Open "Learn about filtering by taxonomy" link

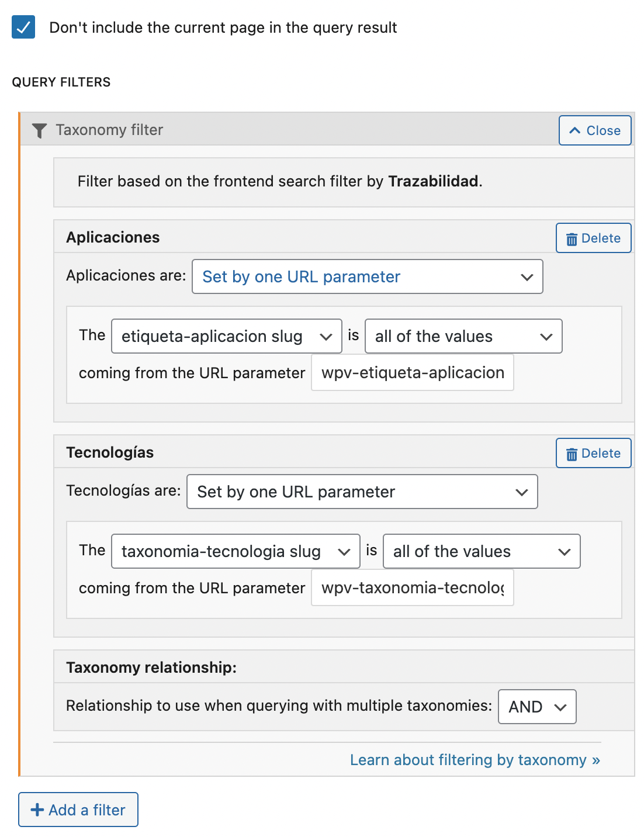click(x=475, y=760)
